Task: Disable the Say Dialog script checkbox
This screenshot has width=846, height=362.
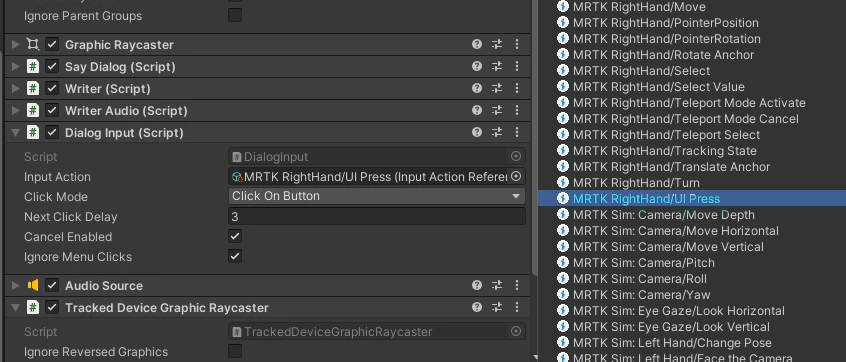Action: [52, 66]
